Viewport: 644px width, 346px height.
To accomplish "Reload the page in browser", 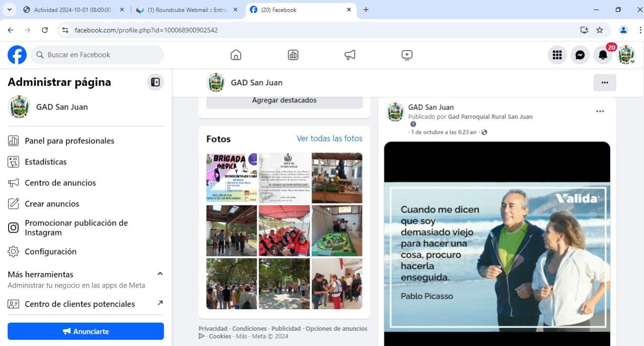I will click(45, 30).
